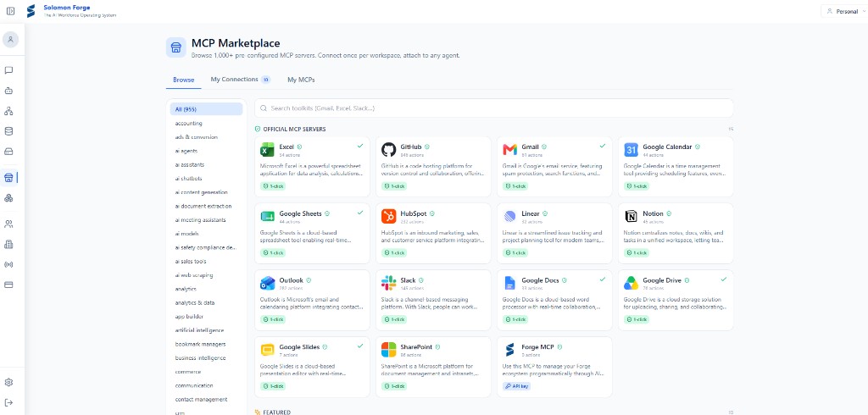Click the Google Docs icon
The height and width of the screenshot is (415, 868).
509,283
